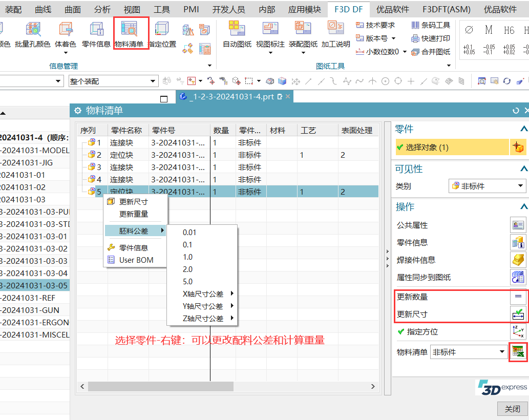
Task: Sort by 零件名称 column header
Action: click(128, 130)
